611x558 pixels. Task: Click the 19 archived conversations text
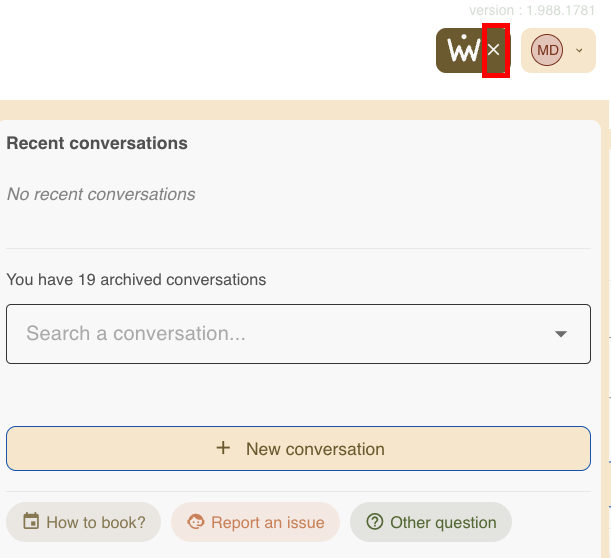coord(136,280)
